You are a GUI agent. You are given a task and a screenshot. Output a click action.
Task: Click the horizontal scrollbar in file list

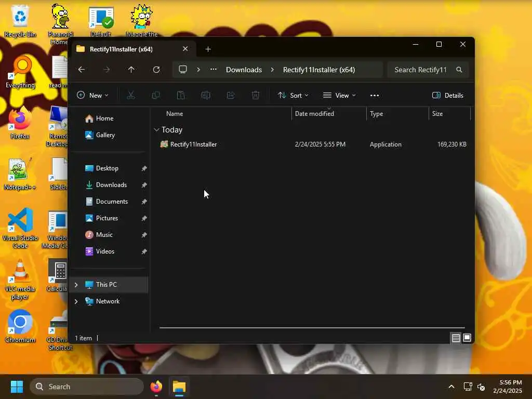(312, 328)
